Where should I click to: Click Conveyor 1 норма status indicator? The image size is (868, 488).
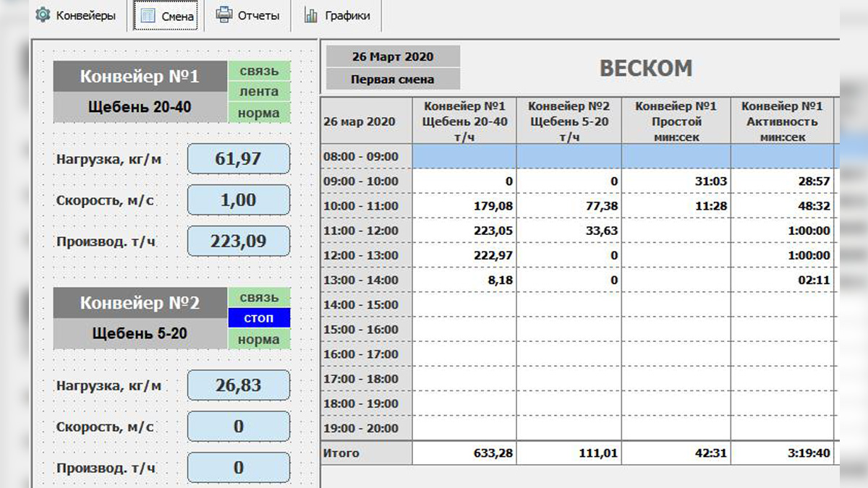pyautogui.click(x=259, y=113)
